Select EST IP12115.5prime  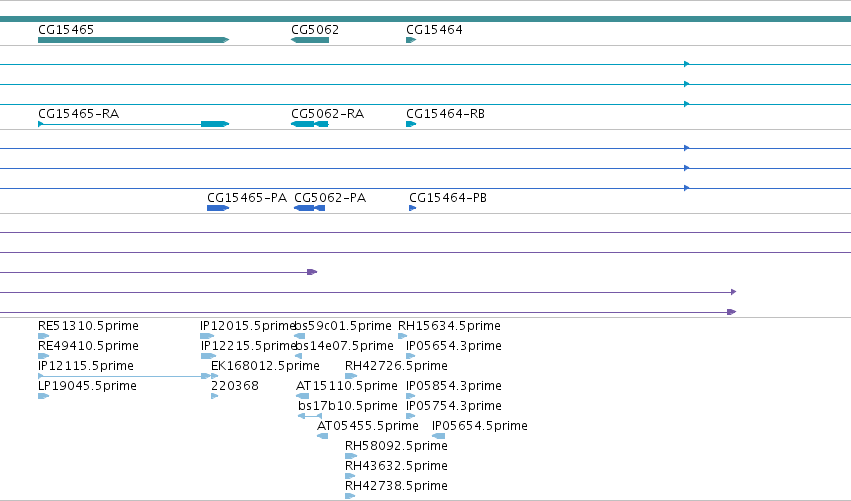pyautogui.click(x=86, y=366)
